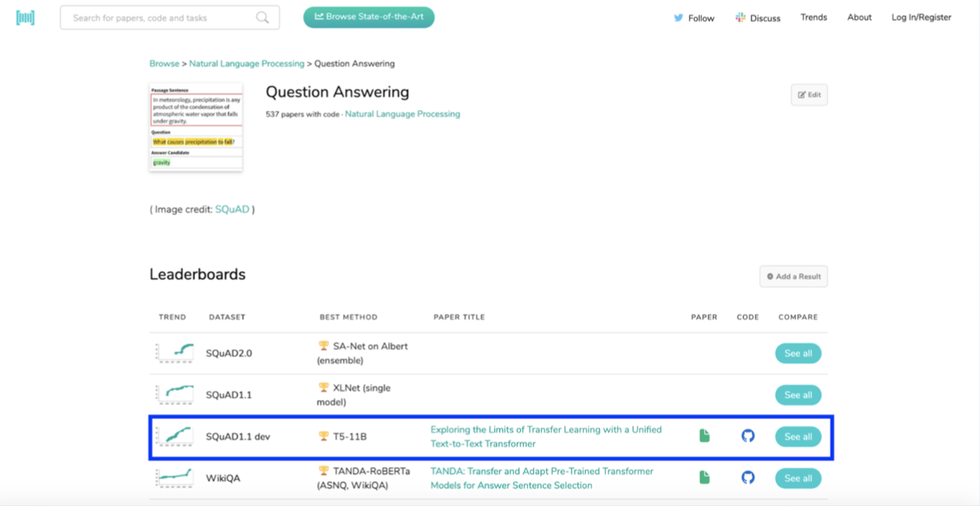
Task: Select the SQuAD1.1 dataset name
Action: pyautogui.click(x=230, y=395)
